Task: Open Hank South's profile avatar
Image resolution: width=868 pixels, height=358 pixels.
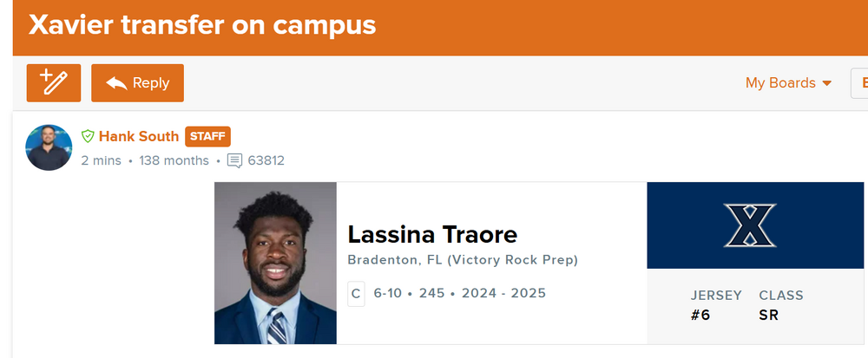Action: 49,147
